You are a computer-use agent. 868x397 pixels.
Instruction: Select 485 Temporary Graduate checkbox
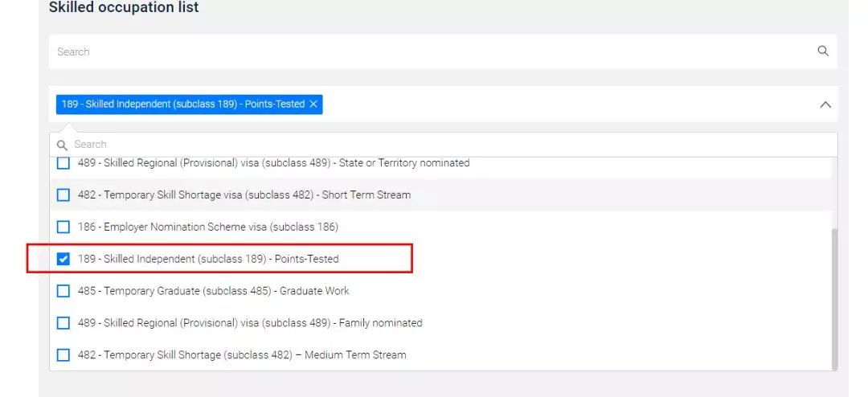(63, 291)
